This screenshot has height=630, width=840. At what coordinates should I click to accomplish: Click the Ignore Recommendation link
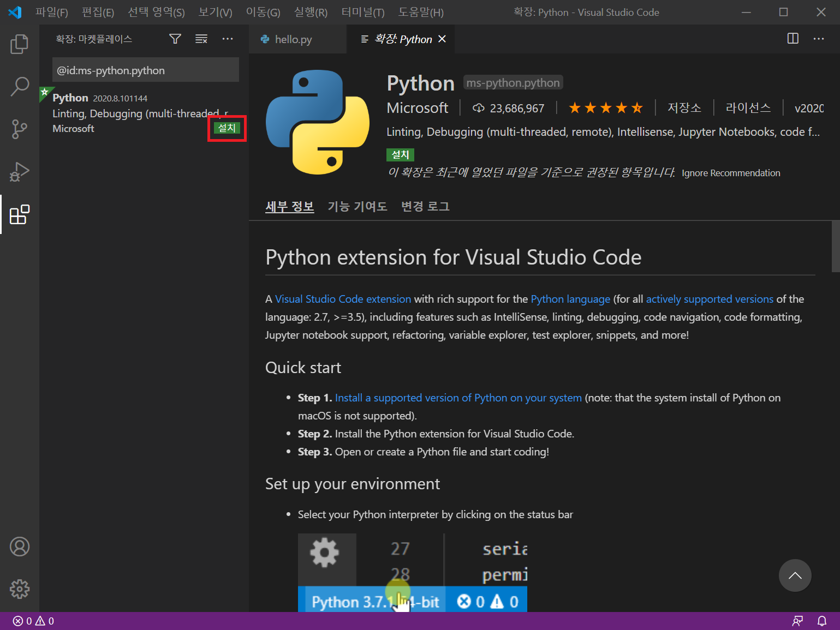731,173
